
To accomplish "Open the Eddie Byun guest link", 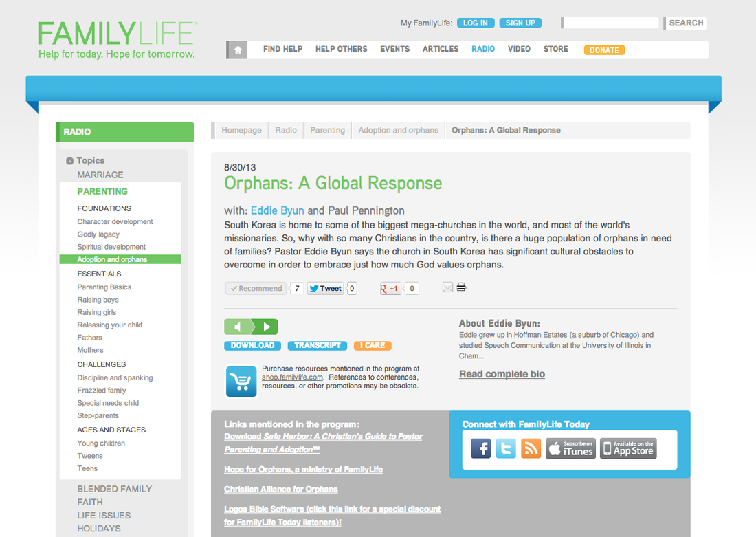I will point(277,210).
